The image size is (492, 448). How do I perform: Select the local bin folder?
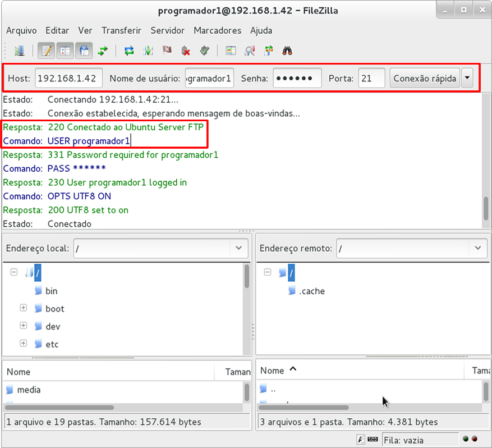coord(52,291)
